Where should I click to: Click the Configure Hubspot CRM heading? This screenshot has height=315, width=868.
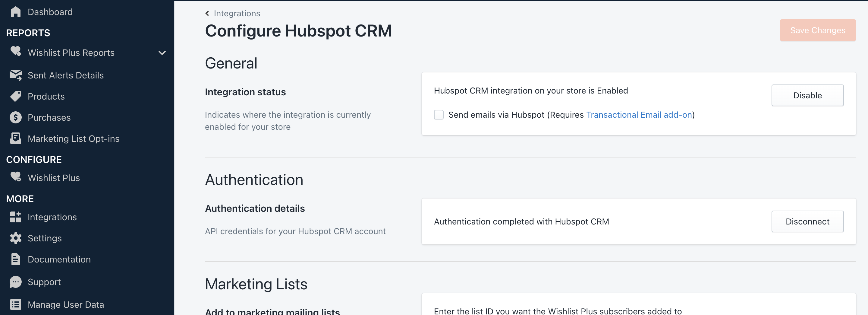[x=298, y=31]
